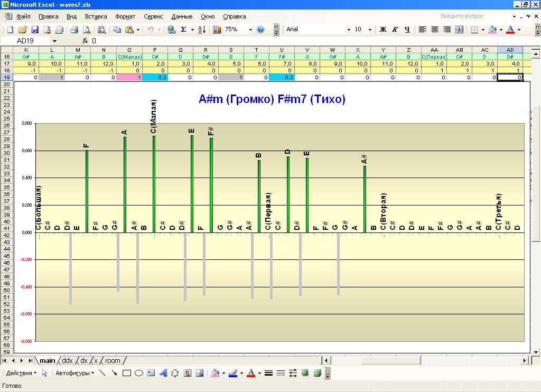Screen dimensions: 541x392
Task: Click the 'Введите вопрос' help search box
Action: 462,16
